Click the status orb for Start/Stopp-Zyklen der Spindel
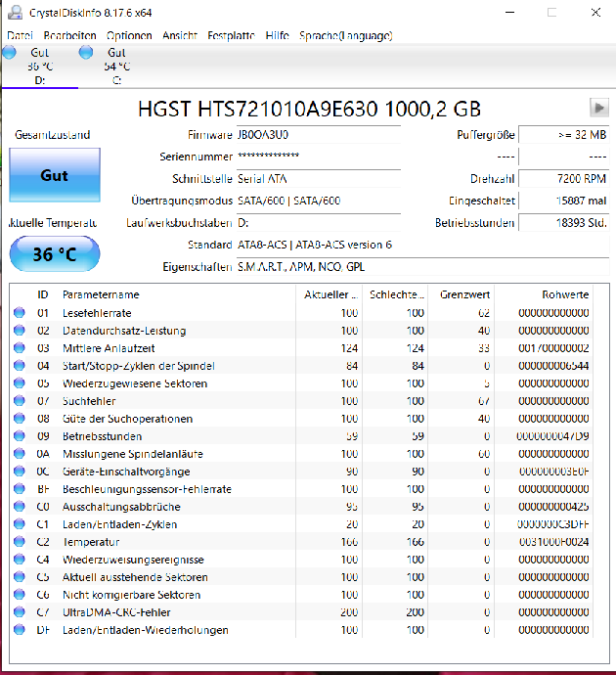Screen dimensions: 616x675 click(x=20, y=366)
